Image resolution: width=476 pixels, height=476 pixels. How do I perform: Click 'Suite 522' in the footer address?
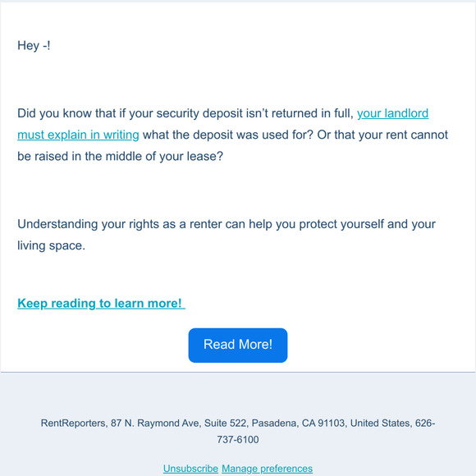[x=225, y=423]
